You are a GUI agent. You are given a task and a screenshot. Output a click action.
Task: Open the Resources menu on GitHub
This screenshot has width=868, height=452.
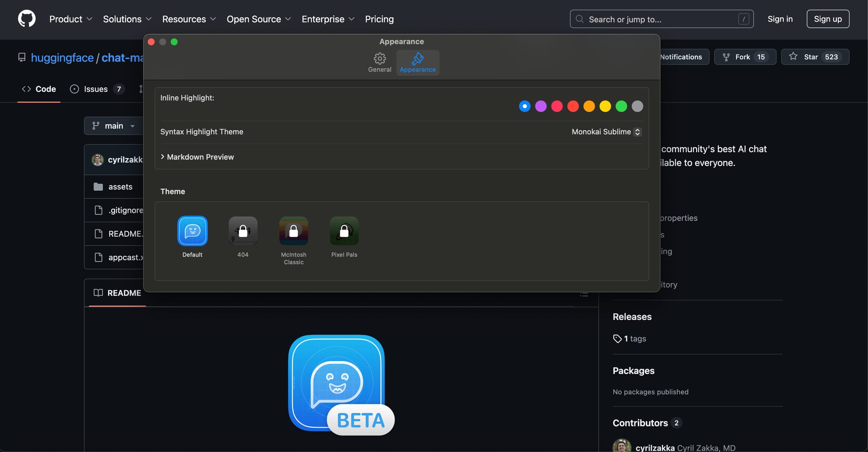(189, 19)
